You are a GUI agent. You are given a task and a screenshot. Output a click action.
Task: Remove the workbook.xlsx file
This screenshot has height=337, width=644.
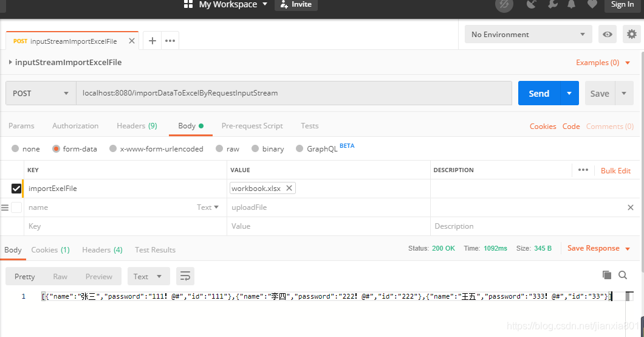[289, 188]
